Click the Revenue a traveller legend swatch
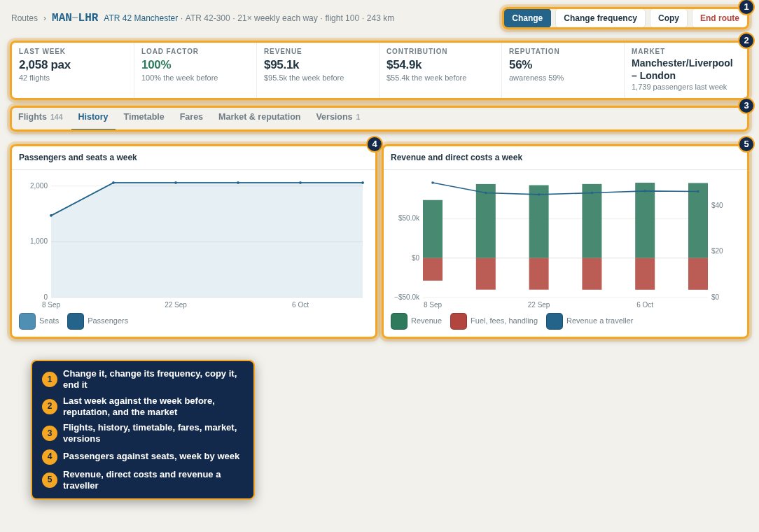The width and height of the screenshot is (759, 532). coord(555,321)
